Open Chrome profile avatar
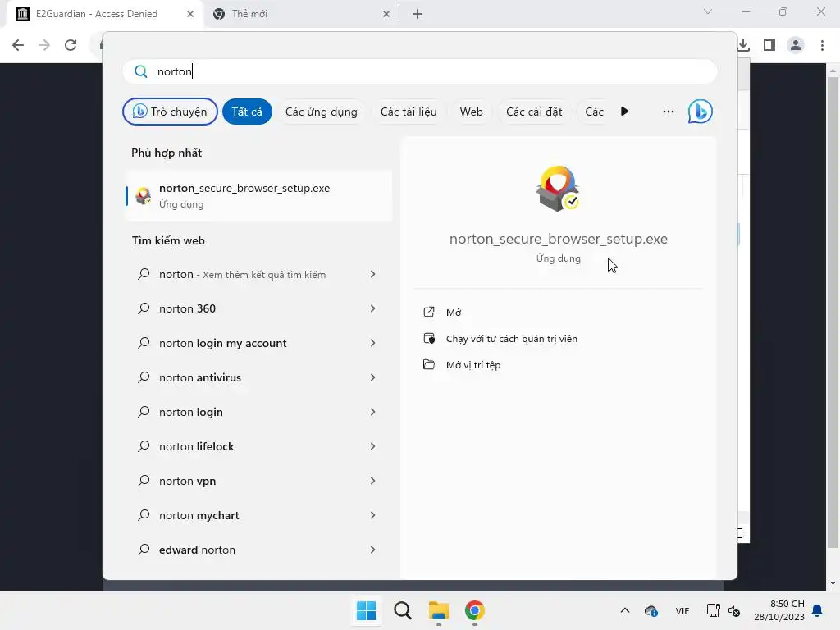 coord(796,45)
